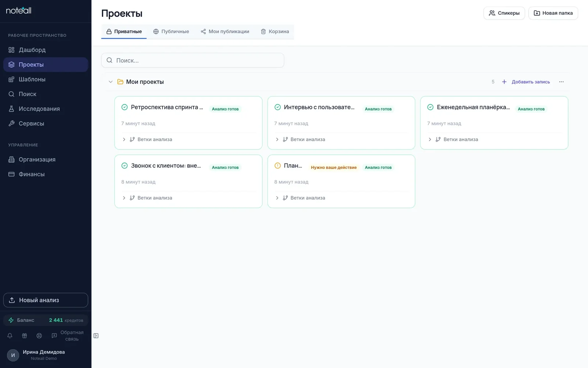Click Добавить запись
The width and height of the screenshot is (588, 368).
[x=526, y=82]
